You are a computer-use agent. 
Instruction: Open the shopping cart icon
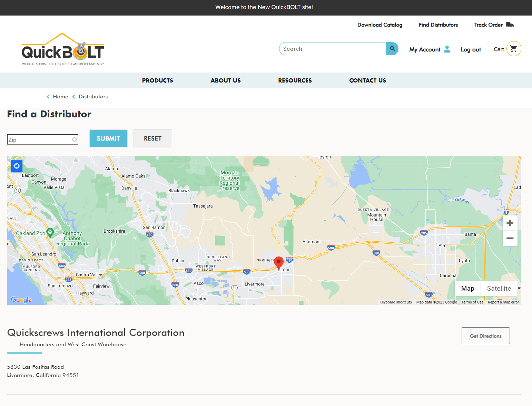[x=513, y=49]
